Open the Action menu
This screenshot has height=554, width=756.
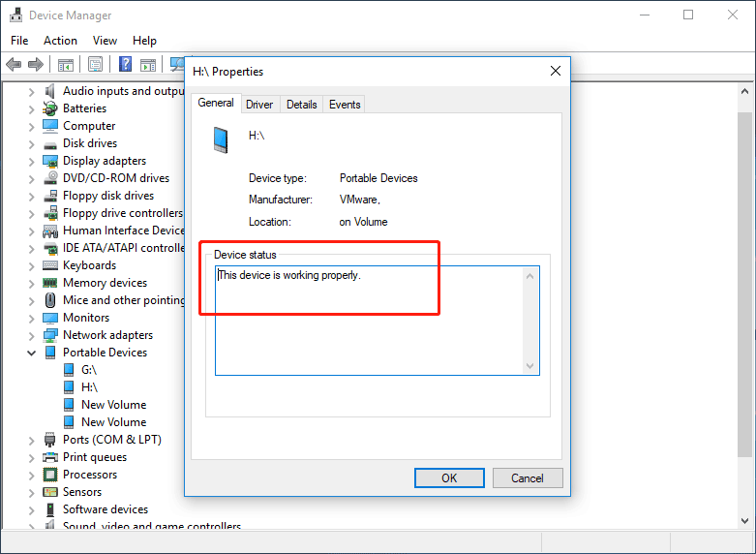(60, 41)
